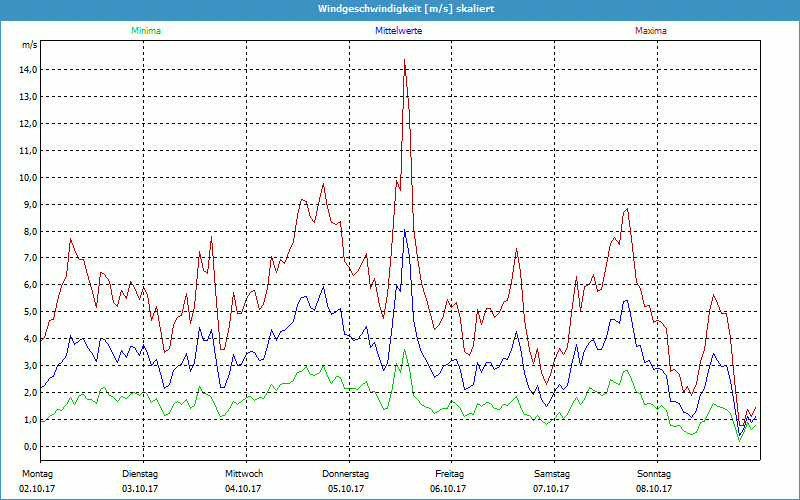Click the Dienstag day label
Image resolution: width=800 pixels, height=500 pixels.
tap(140, 474)
